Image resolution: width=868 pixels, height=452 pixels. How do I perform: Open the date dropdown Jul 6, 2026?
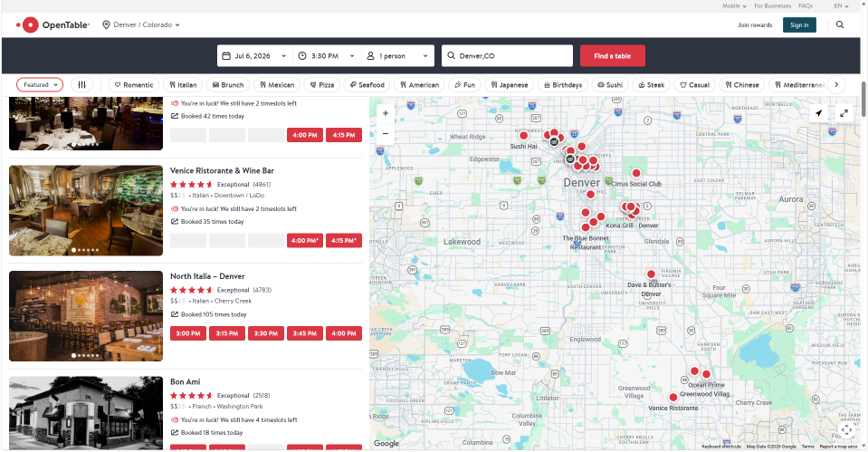[254, 56]
